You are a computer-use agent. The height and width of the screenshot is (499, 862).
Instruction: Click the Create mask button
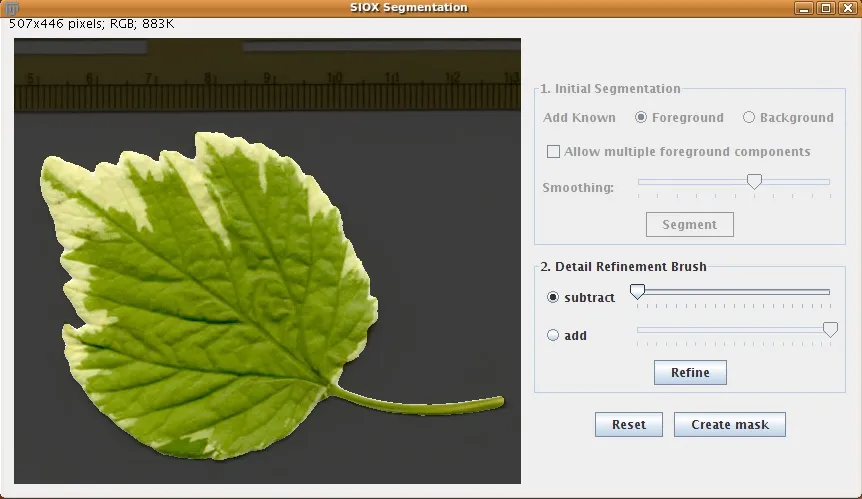pyautogui.click(x=730, y=425)
